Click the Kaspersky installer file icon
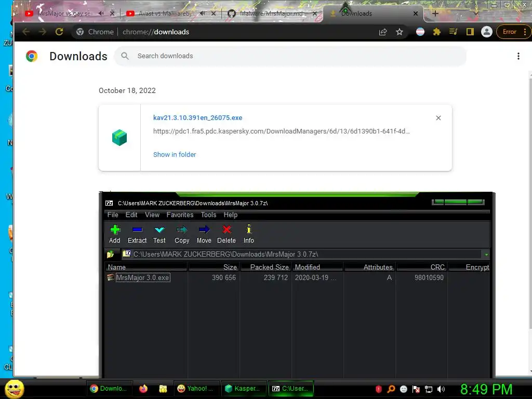 (x=119, y=137)
